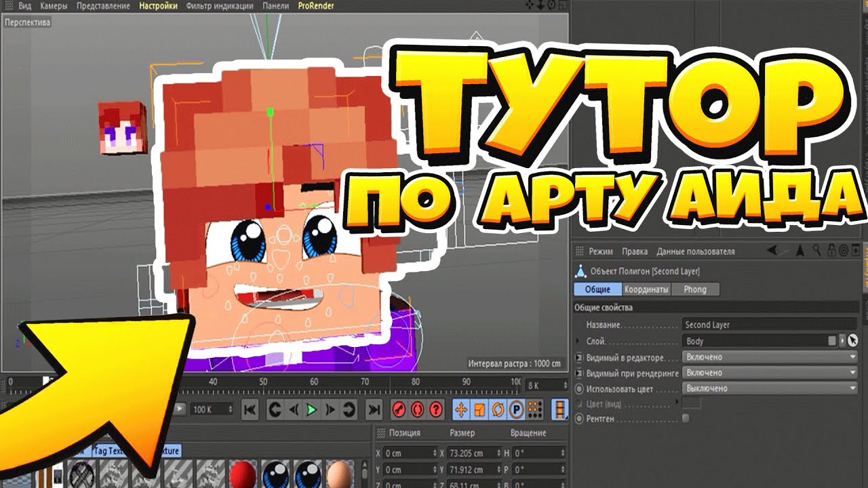Open the Видимый в редакторе dropdown
The image size is (868, 488).
point(770,357)
